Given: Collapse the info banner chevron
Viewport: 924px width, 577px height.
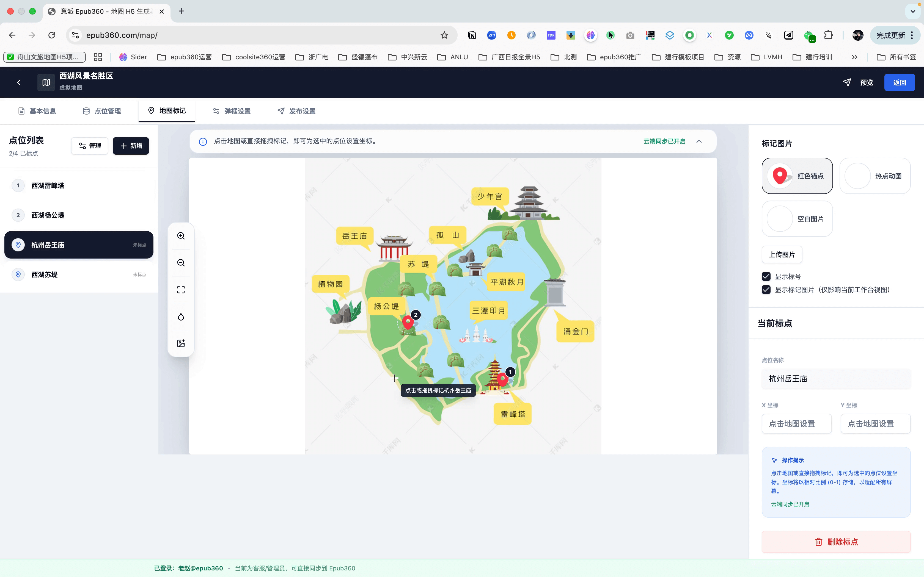Looking at the screenshot, I should [x=699, y=141].
